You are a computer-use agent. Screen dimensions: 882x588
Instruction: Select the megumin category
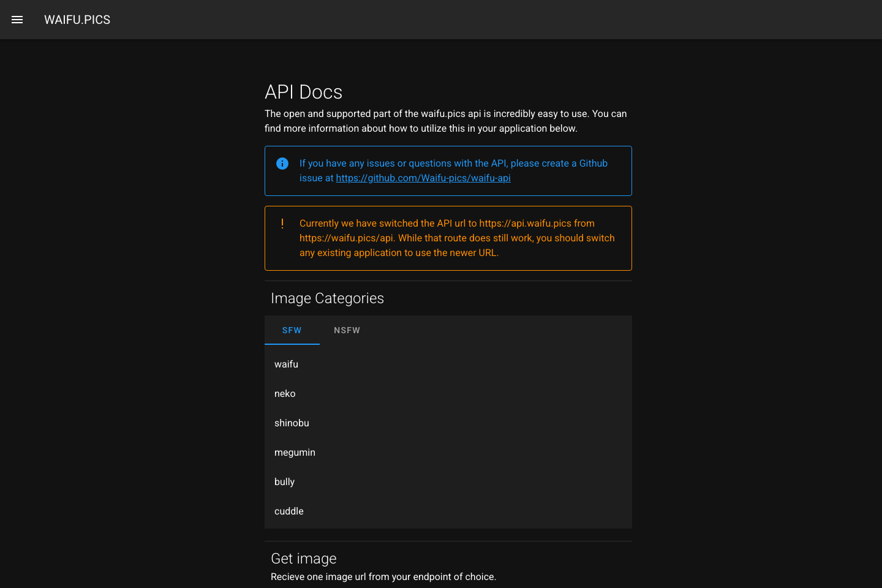pyautogui.click(x=295, y=452)
